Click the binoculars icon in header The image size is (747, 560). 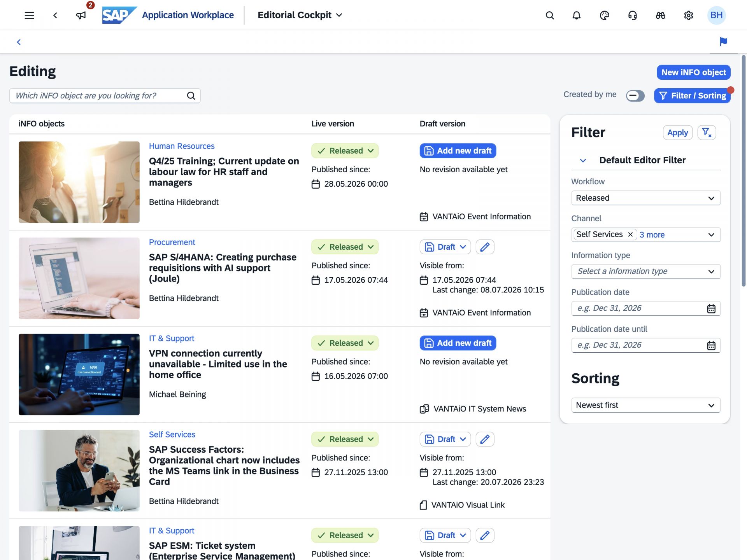point(661,15)
